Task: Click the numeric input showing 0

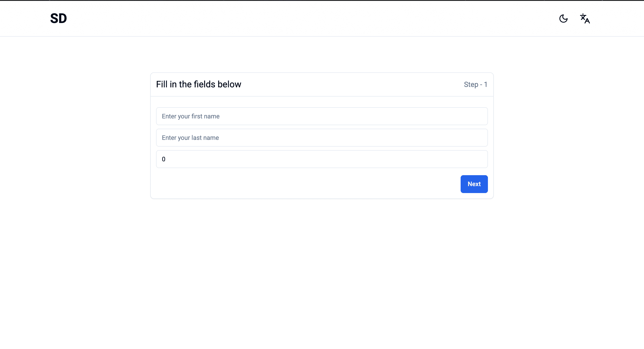Action: [322, 159]
